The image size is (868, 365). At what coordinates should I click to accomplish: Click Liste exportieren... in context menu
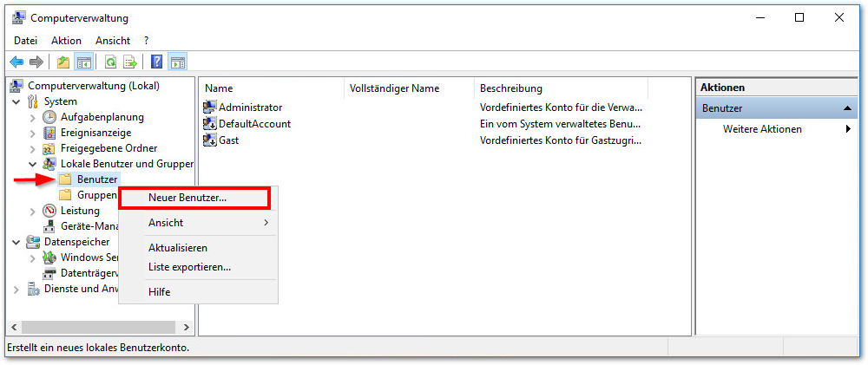(189, 267)
